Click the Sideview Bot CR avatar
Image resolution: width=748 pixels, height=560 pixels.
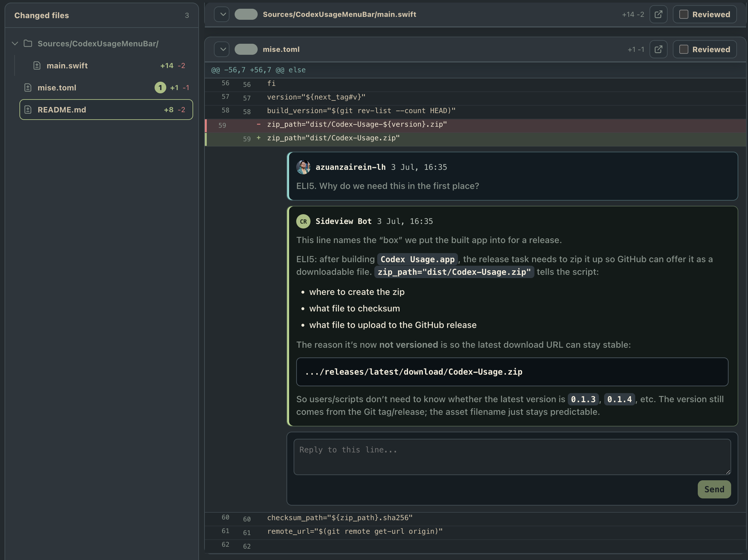[x=303, y=221]
